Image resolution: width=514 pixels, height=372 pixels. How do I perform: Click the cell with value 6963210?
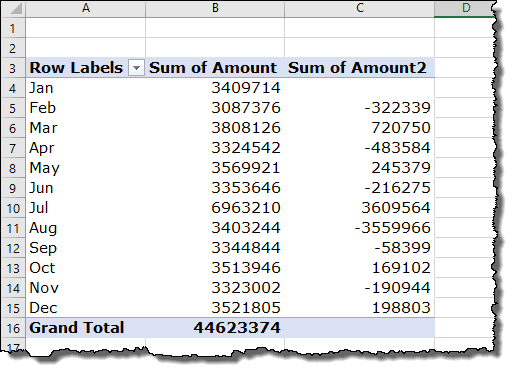pyautogui.click(x=215, y=208)
